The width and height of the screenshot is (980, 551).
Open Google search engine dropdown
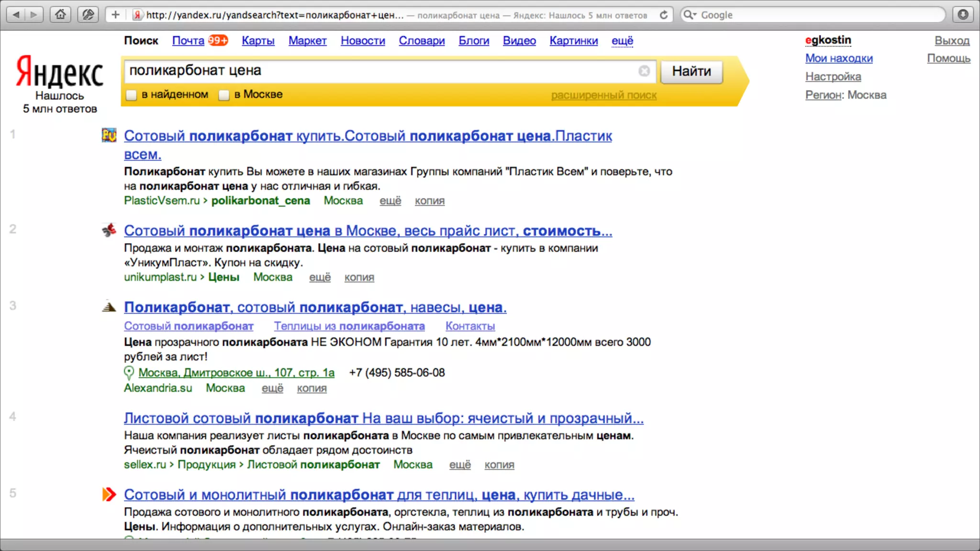tap(690, 15)
